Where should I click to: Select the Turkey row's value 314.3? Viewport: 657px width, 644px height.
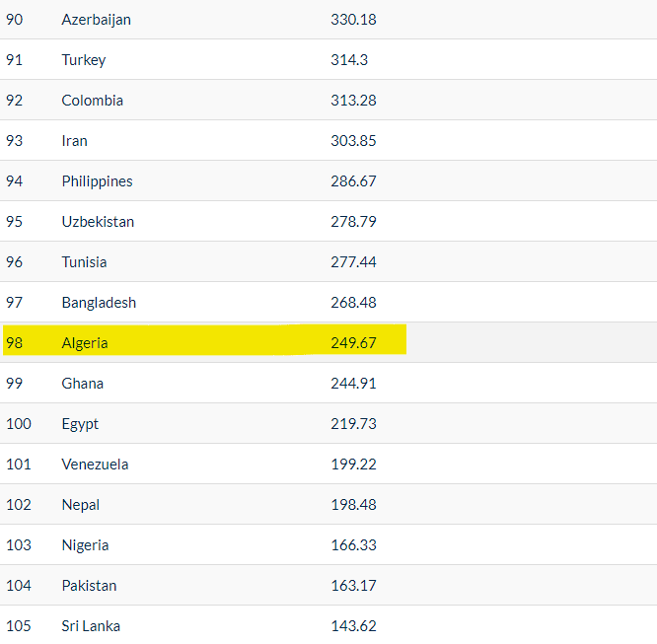coord(349,60)
